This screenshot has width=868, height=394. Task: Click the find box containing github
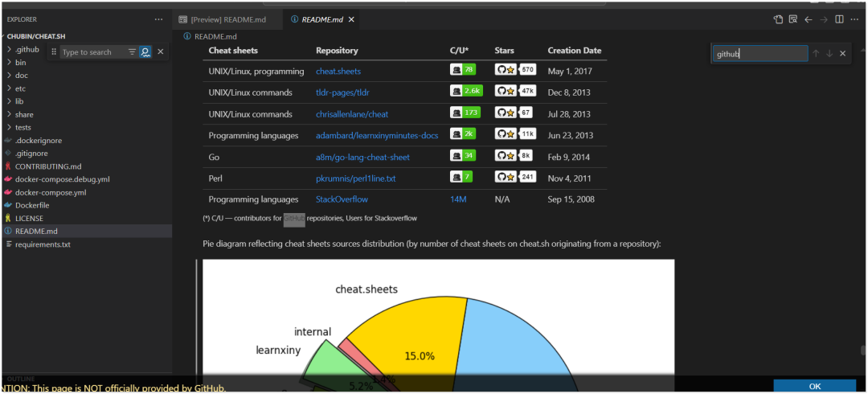pyautogui.click(x=760, y=54)
